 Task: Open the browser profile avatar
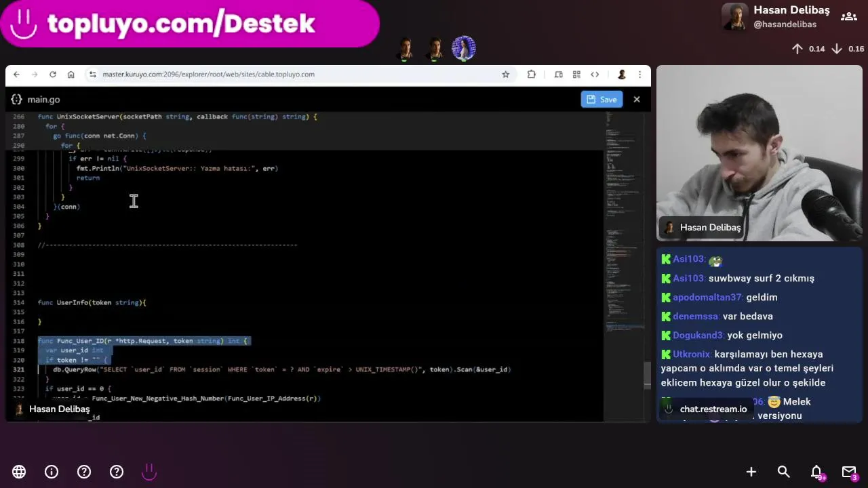[621, 75]
